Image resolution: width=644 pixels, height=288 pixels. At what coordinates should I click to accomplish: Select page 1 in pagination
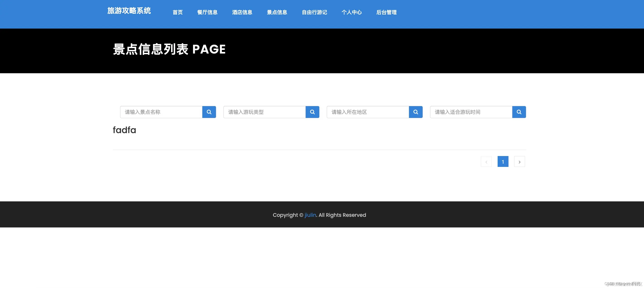503,162
